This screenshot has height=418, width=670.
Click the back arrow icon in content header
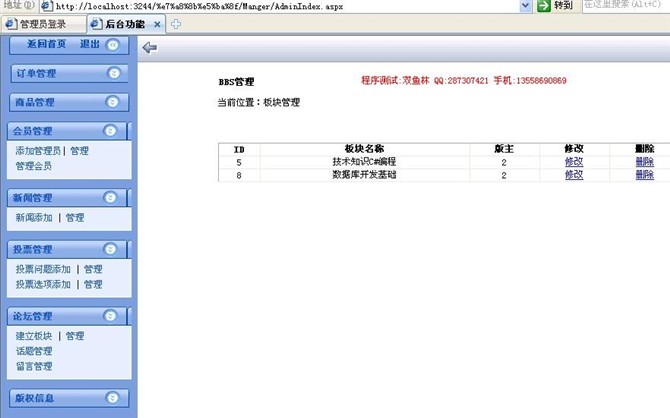click(150, 47)
